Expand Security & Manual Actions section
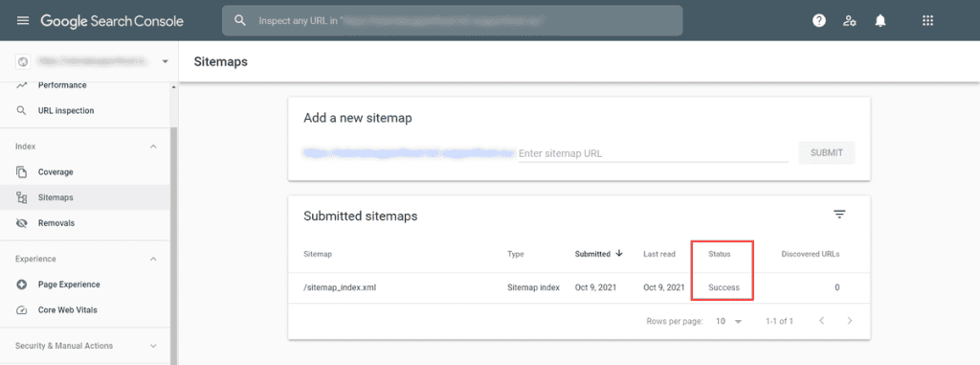 click(x=154, y=346)
